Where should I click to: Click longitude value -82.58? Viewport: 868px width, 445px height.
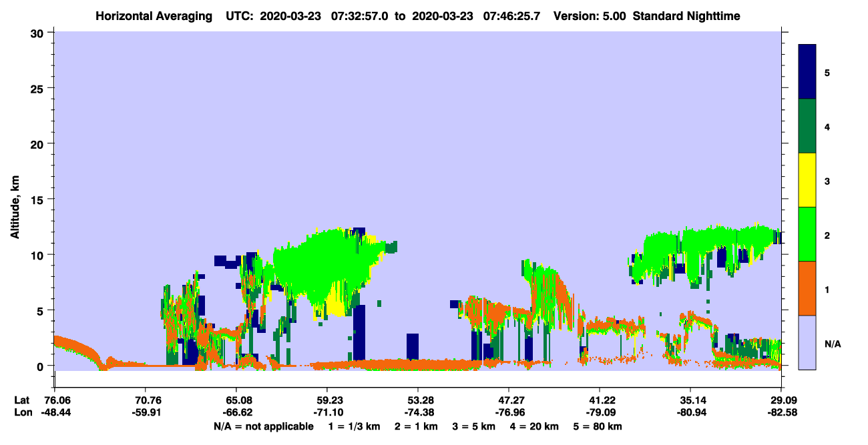click(x=781, y=413)
